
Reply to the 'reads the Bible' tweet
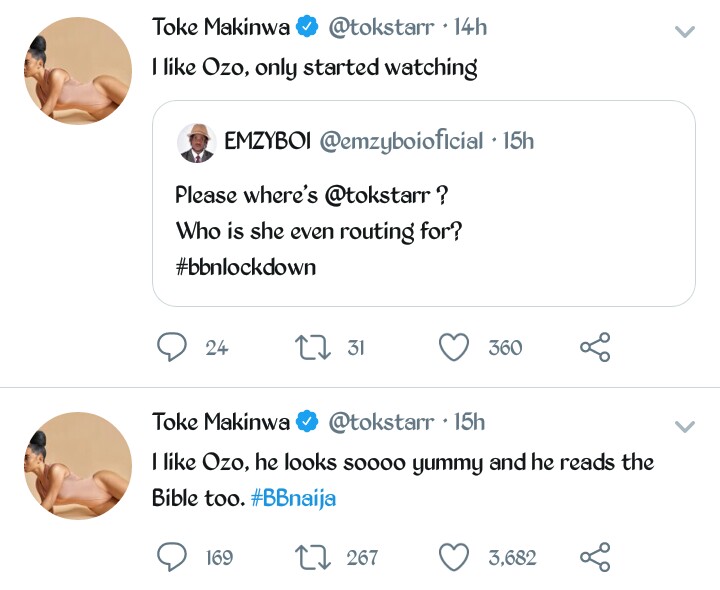174,557
